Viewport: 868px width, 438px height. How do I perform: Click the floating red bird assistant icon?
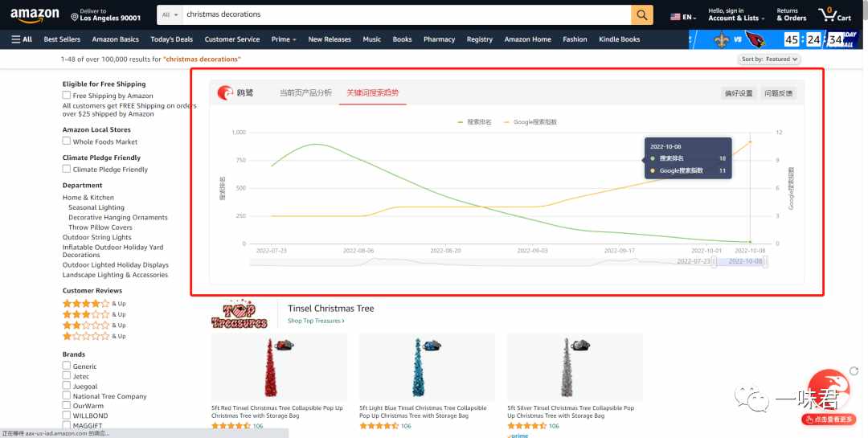tap(829, 391)
